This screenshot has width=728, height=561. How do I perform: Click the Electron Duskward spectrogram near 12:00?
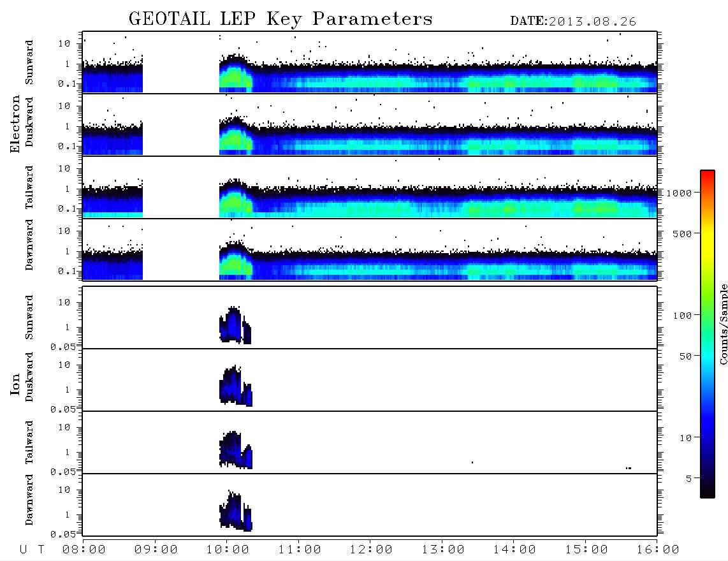(370, 141)
